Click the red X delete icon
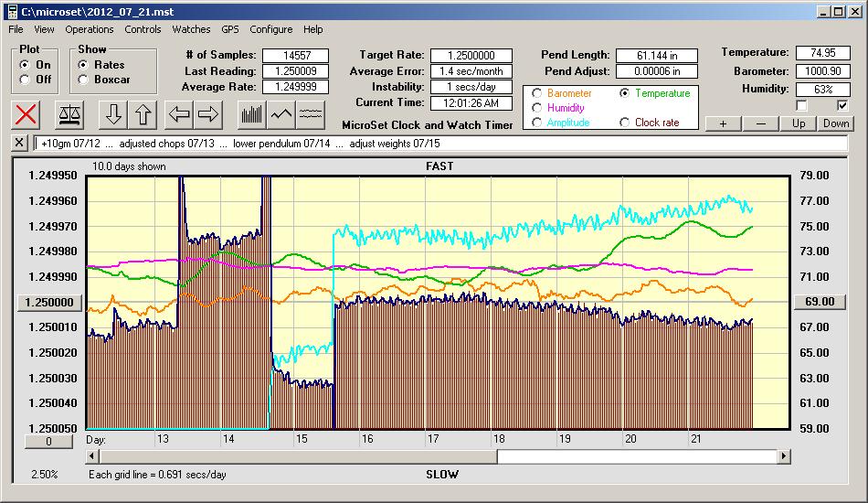The image size is (868, 503). coord(26,114)
